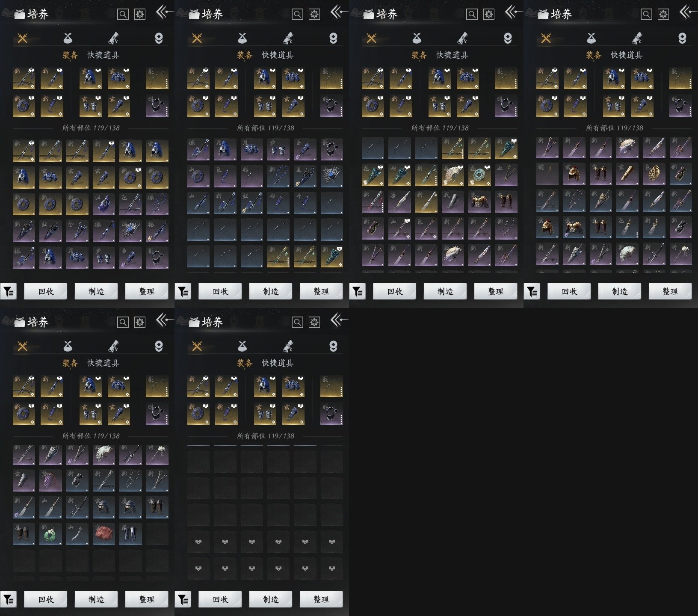Open filter menu in the red-cloth panel

(9, 599)
